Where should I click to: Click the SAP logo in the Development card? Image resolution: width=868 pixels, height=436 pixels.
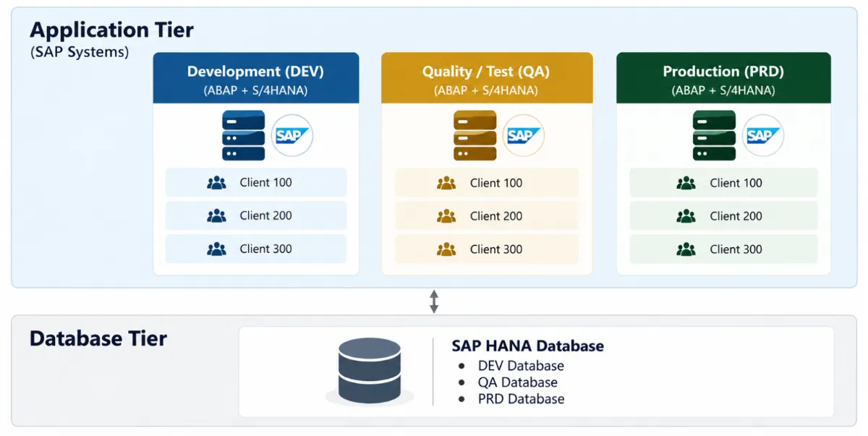(292, 135)
